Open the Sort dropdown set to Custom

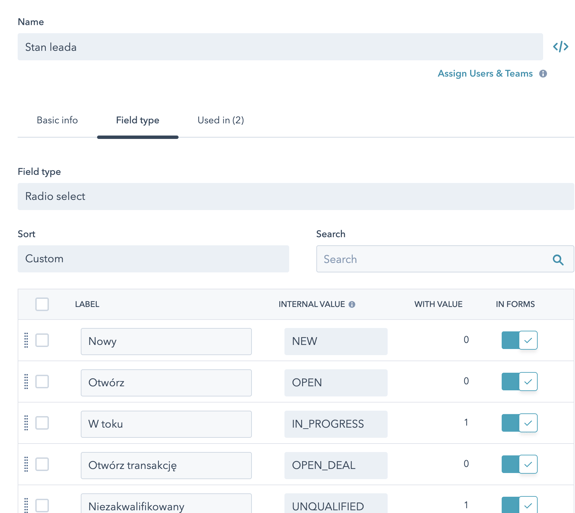(153, 259)
